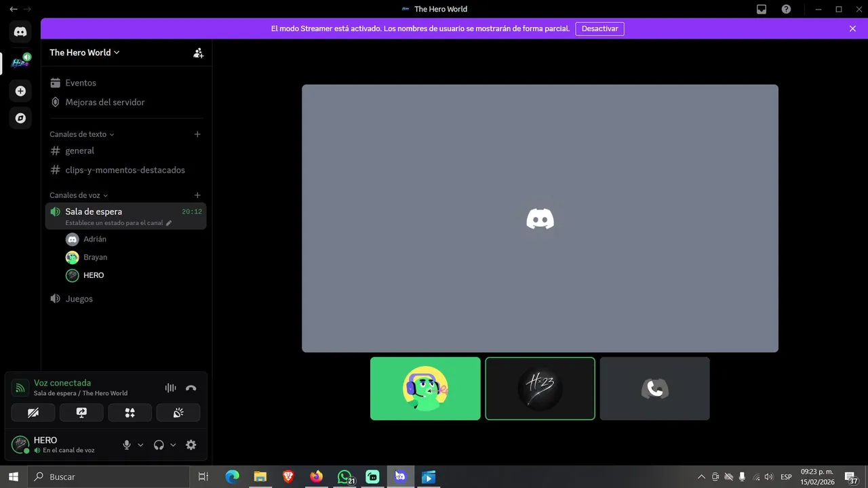
Task: Disconnect from voice with hang-up icon
Action: tap(191, 388)
